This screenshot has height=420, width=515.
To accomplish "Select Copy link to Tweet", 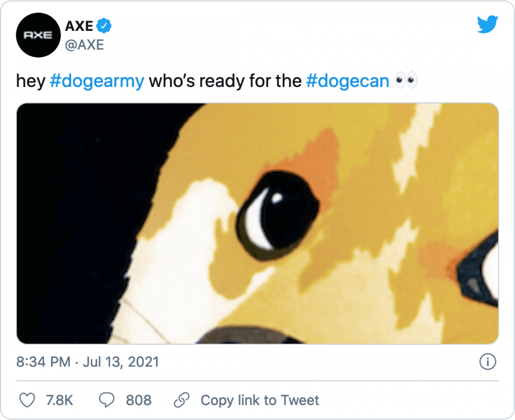I will coord(260,400).
